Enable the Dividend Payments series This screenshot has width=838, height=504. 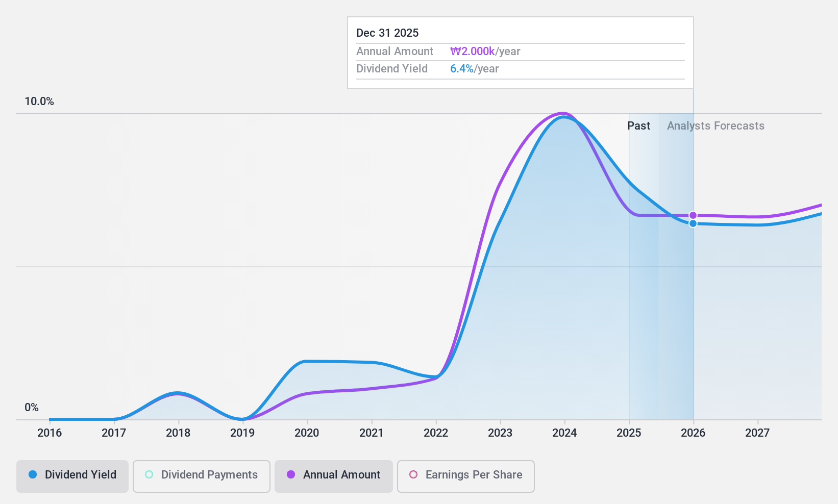point(202,476)
